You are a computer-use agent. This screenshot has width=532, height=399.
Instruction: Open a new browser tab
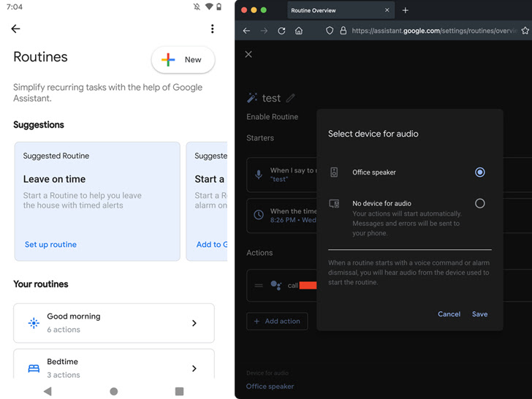pyautogui.click(x=406, y=10)
